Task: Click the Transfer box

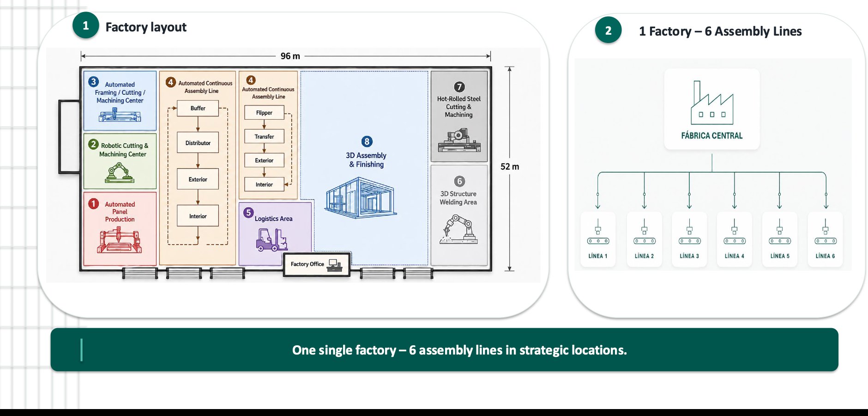Action: 264,136
